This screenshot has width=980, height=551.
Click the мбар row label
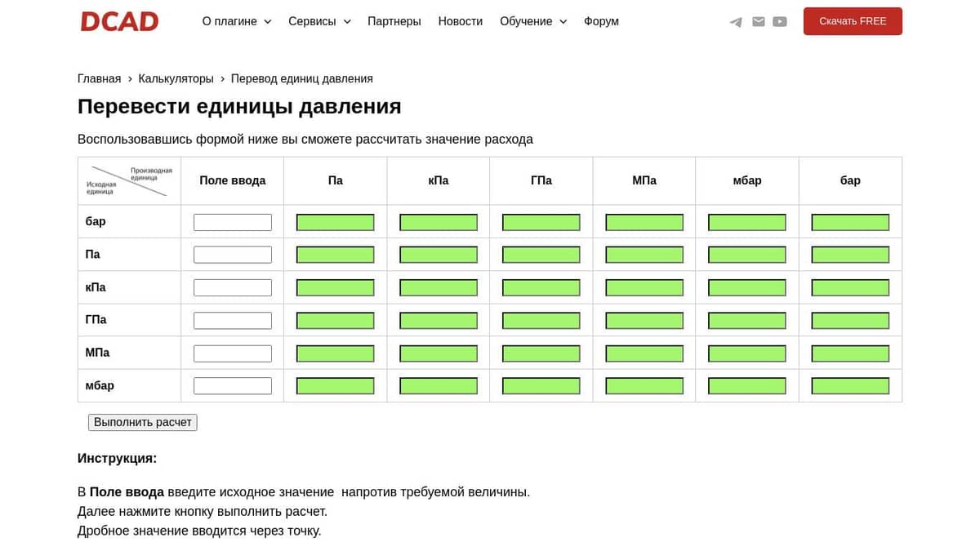click(100, 385)
